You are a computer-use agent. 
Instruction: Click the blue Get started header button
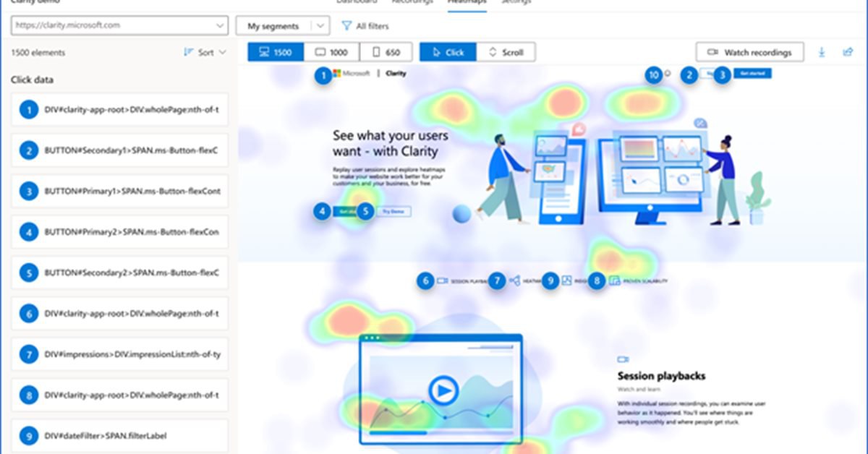[x=752, y=74]
